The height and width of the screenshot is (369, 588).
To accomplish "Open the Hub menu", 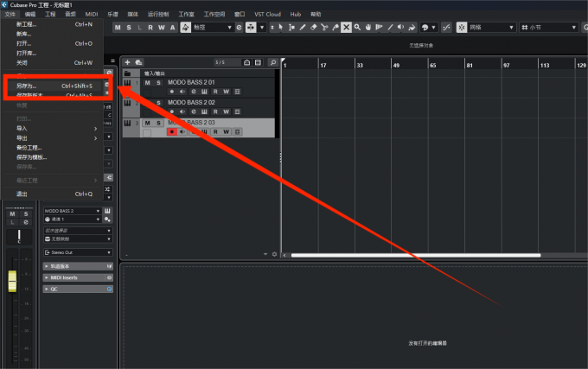I will (296, 14).
